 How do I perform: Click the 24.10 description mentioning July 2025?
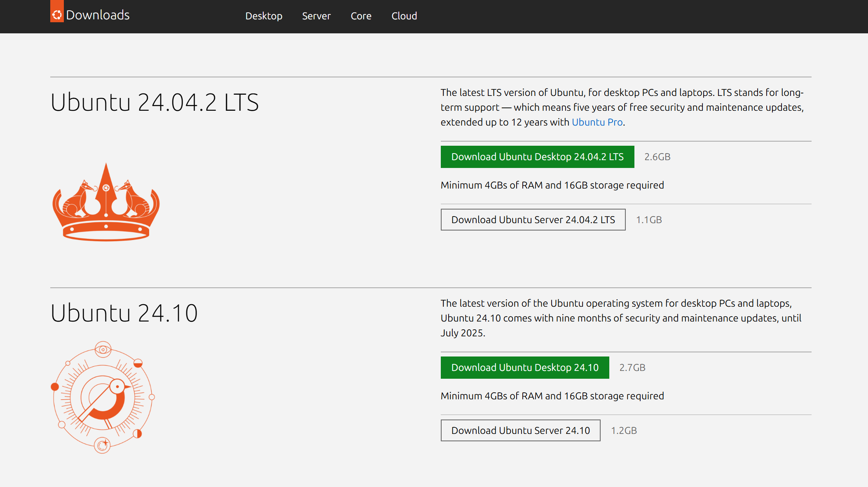click(620, 318)
